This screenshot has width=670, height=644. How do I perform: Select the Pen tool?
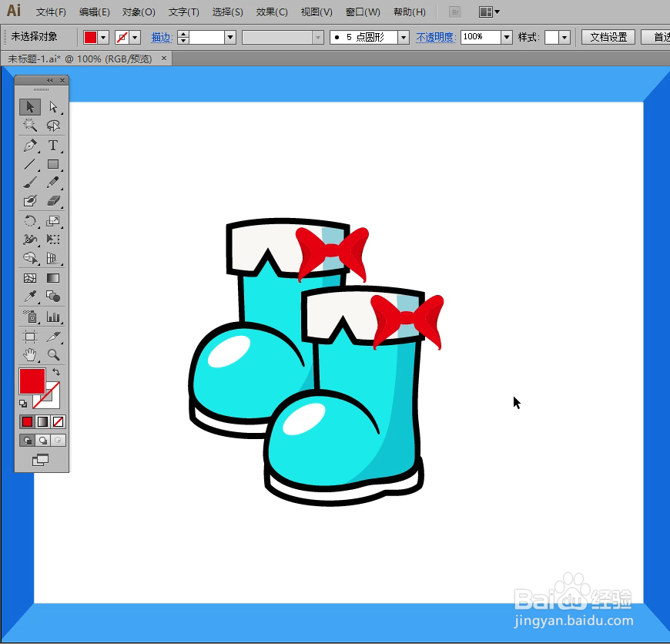click(29, 146)
